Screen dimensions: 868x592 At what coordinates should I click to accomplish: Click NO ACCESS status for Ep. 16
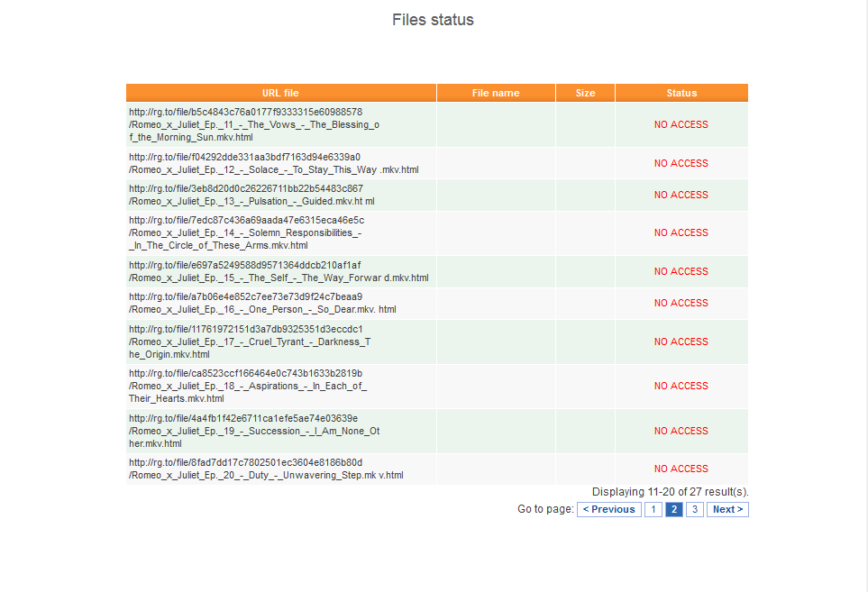[x=681, y=303]
